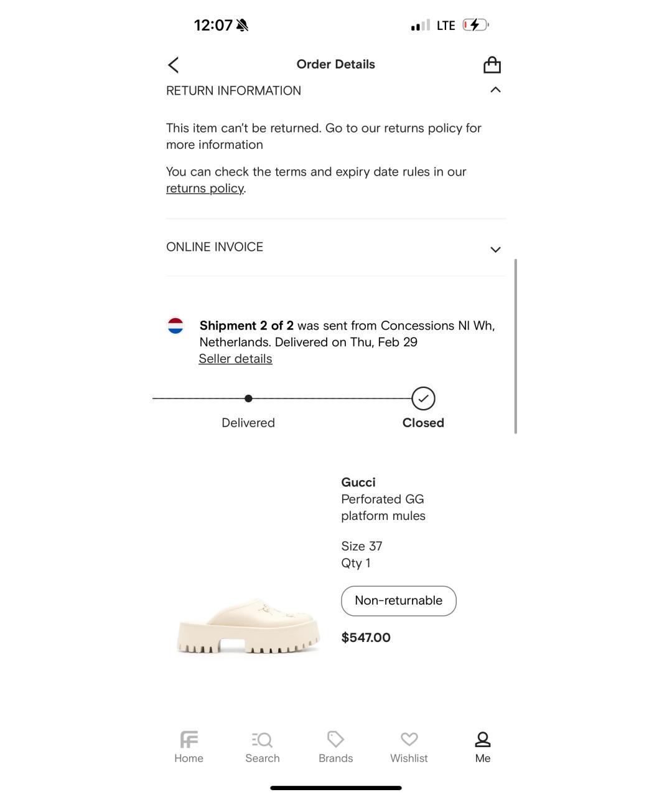The height and width of the screenshot is (797, 672).
Task: Click the vertical scrollbar on the right
Action: click(515, 346)
